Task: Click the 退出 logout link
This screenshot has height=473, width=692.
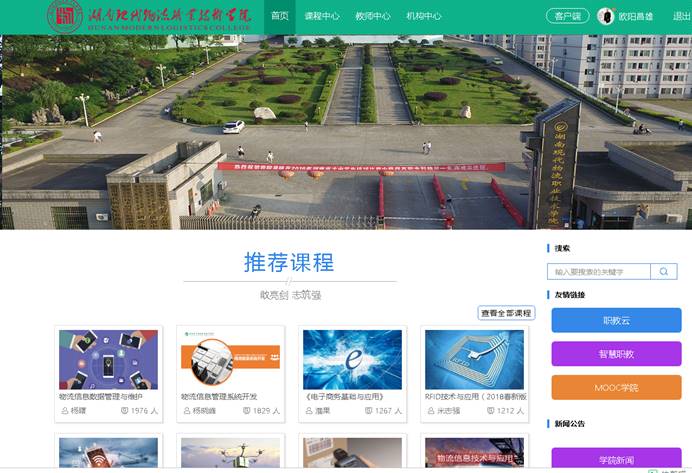Action: (x=682, y=17)
